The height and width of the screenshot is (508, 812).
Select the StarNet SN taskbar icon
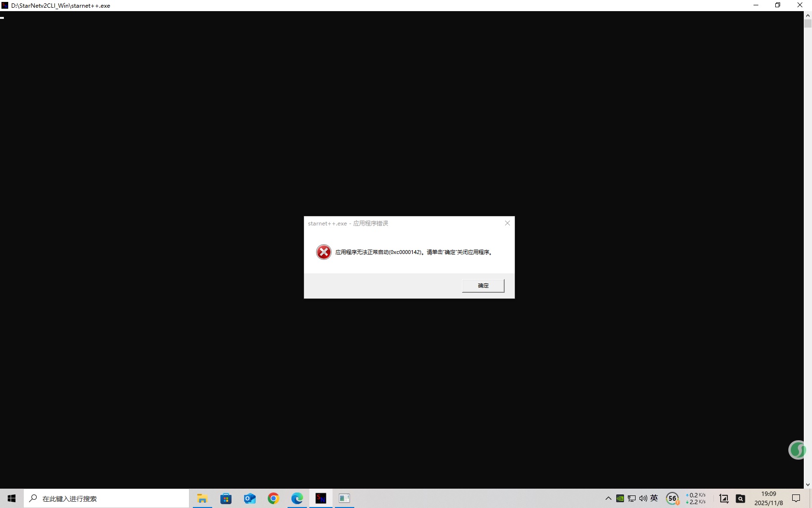click(321, 498)
